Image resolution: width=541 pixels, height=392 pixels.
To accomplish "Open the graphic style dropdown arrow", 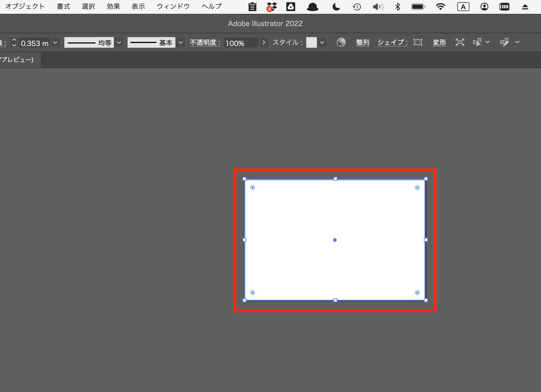I will pos(322,42).
